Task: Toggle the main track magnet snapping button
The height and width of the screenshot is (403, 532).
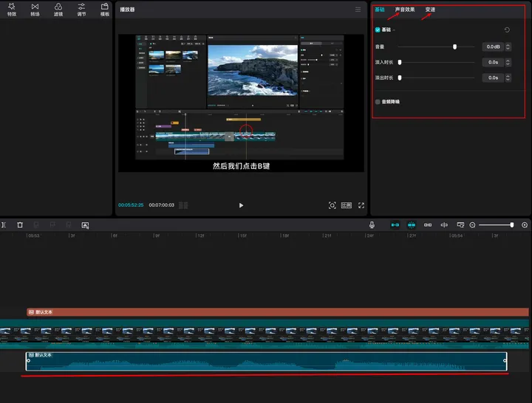Action: click(395, 224)
